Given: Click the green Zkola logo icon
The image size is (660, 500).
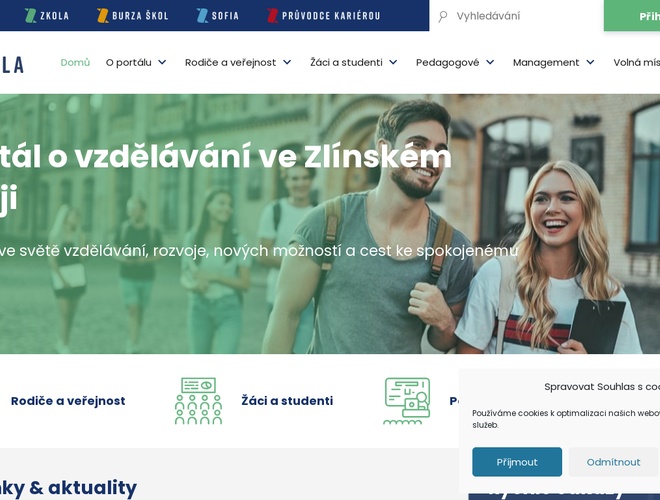Looking at the screenshot, I should click(x=30, y=16).
